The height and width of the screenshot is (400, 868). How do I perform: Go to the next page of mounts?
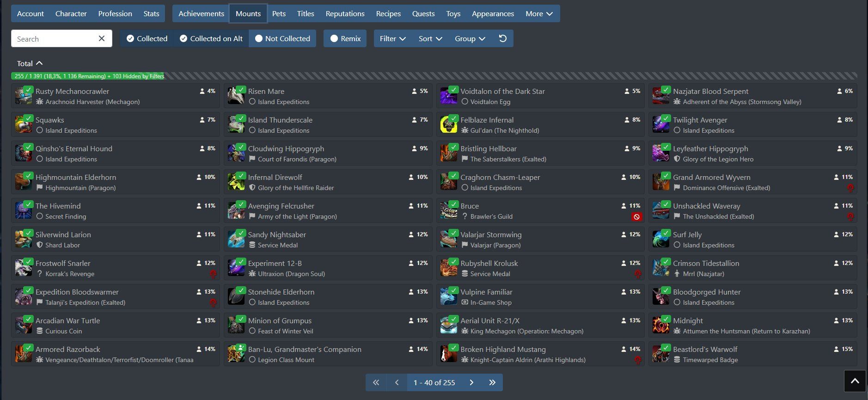coord(471,382)
